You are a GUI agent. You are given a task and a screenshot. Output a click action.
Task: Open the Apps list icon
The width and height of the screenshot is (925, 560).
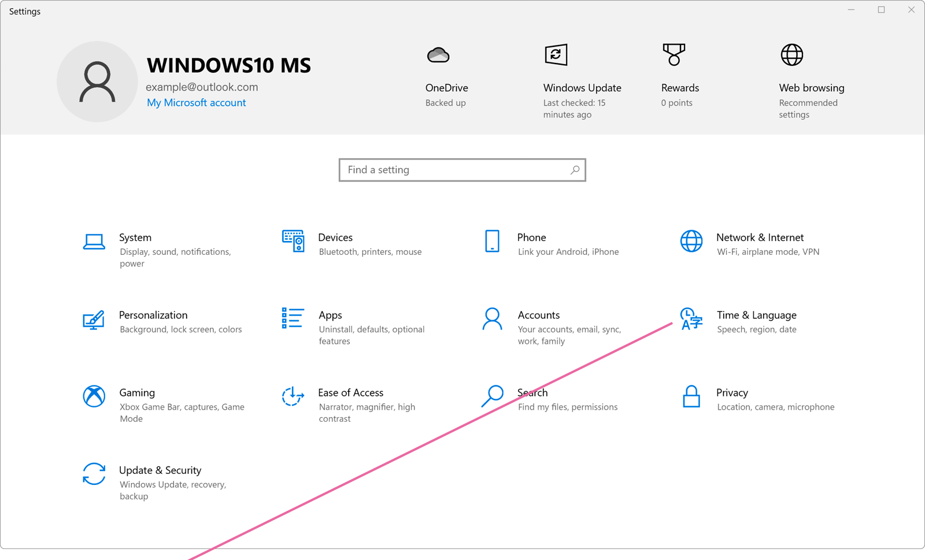[293, 318]
